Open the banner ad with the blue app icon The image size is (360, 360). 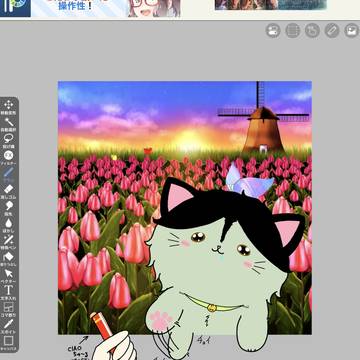(x=90, y=8)
